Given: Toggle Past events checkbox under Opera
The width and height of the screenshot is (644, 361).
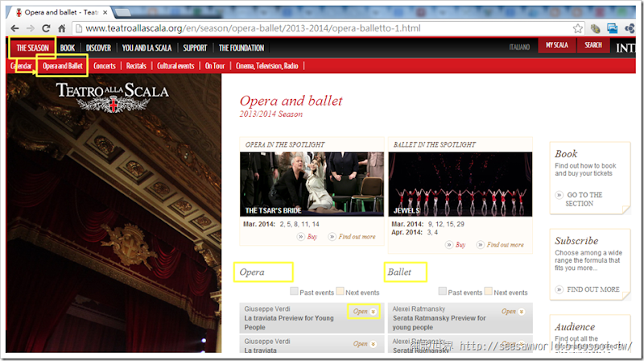Looking at the screenshot, I should tap(294, 291).
